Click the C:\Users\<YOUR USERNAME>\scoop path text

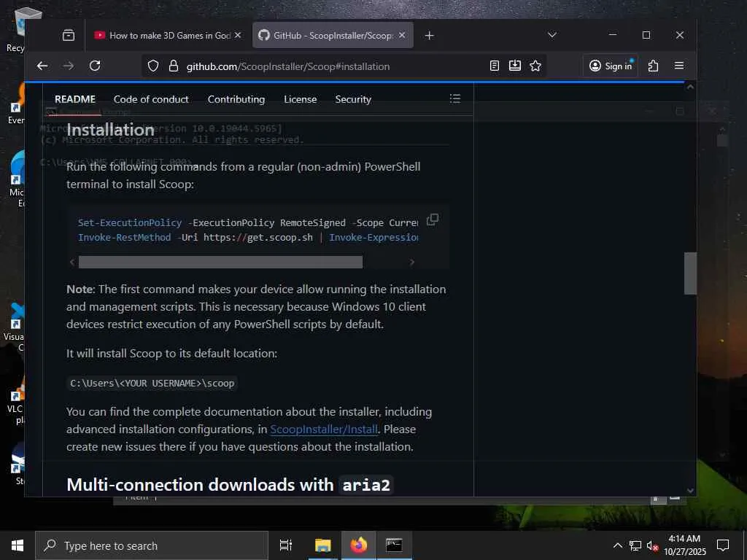(152, 384)
